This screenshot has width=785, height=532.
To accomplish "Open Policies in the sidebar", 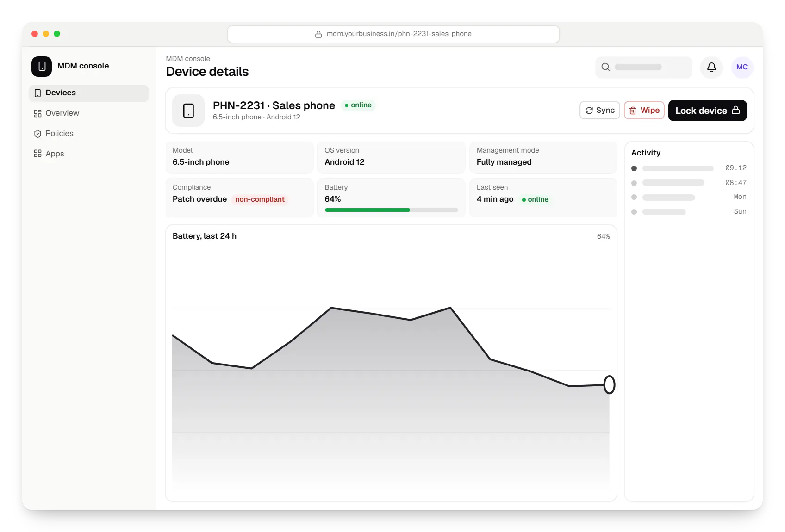I will click(x=89, y=134).
